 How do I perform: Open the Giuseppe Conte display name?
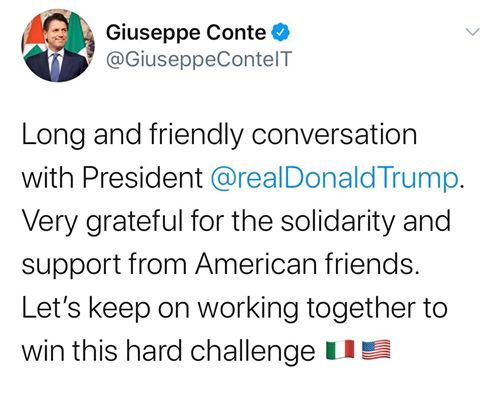186,34
